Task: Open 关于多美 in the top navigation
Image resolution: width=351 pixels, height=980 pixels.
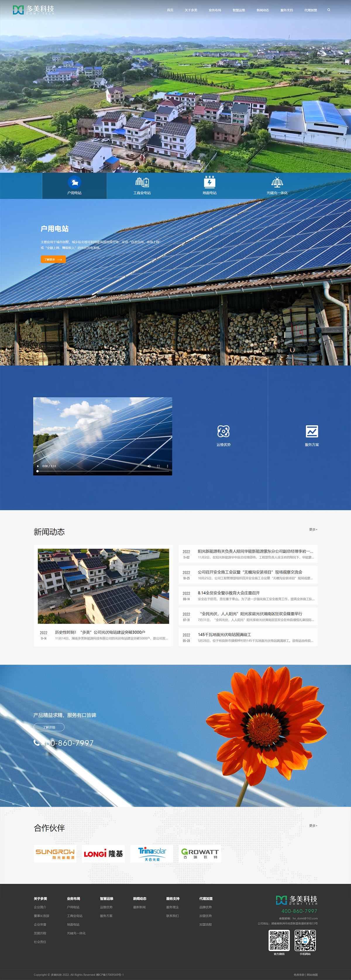Action: coord(191,10)
